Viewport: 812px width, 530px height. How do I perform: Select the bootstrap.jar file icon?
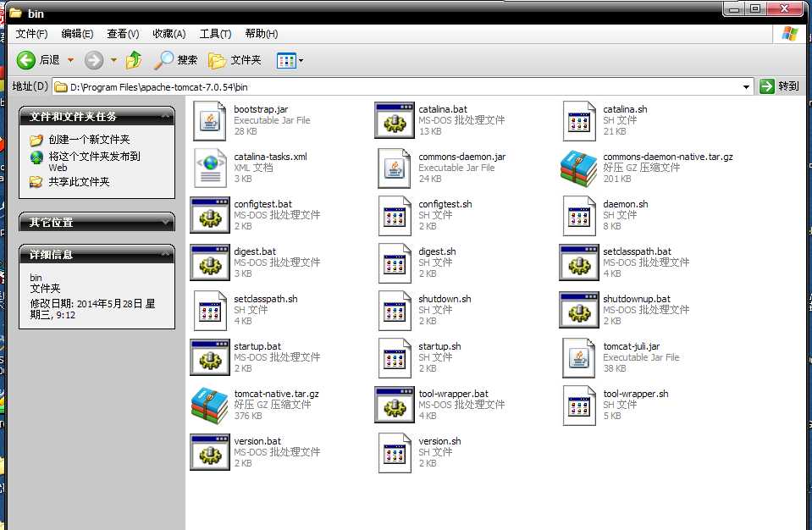(x=210, y=120)
